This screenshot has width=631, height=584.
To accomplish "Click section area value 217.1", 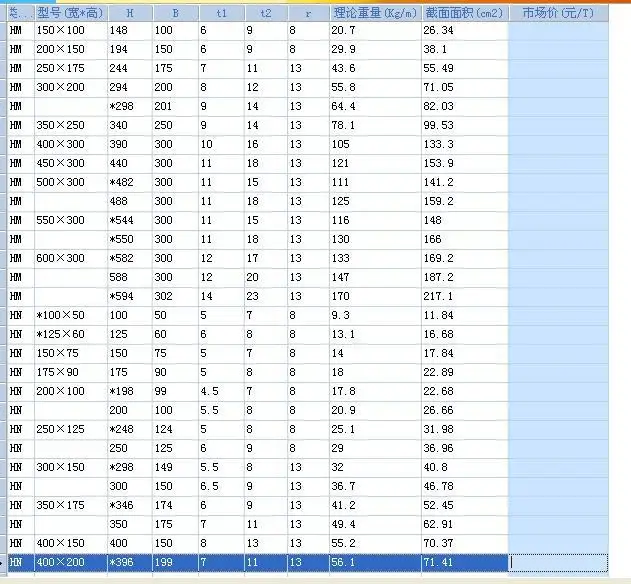I will tap(438, 296).
